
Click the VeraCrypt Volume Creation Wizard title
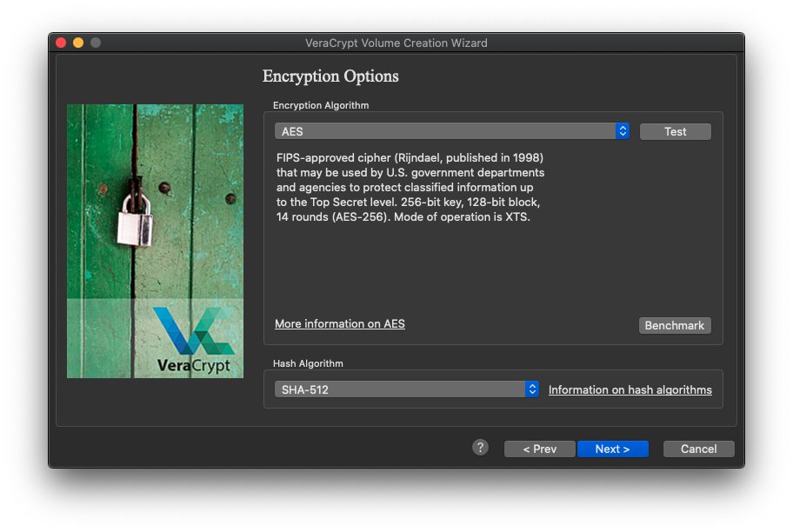point(396,43)
